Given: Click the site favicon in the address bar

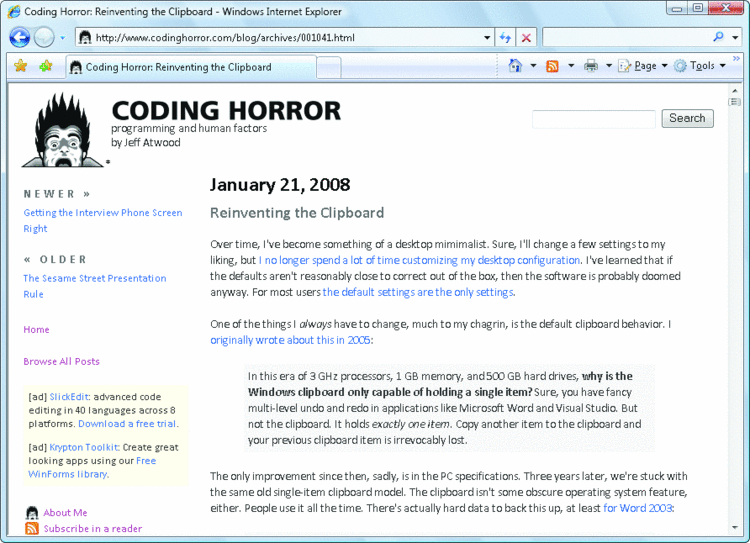Looking at the screenshot, I should [x=85, y=37].
